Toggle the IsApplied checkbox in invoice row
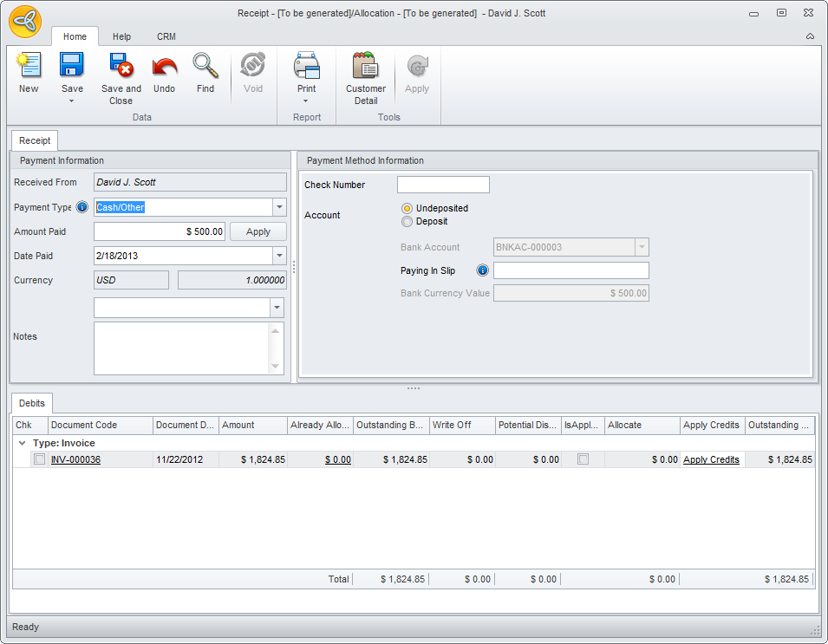 (x=583, y=459)
